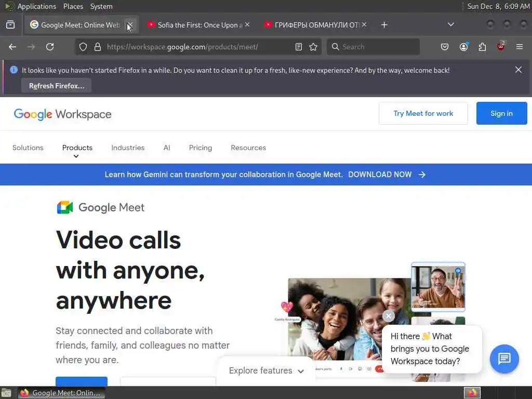This screenshot has width=532, height=399.
Task: View site security padlock info
Action: pyautogui.click(x=98, y=47)
